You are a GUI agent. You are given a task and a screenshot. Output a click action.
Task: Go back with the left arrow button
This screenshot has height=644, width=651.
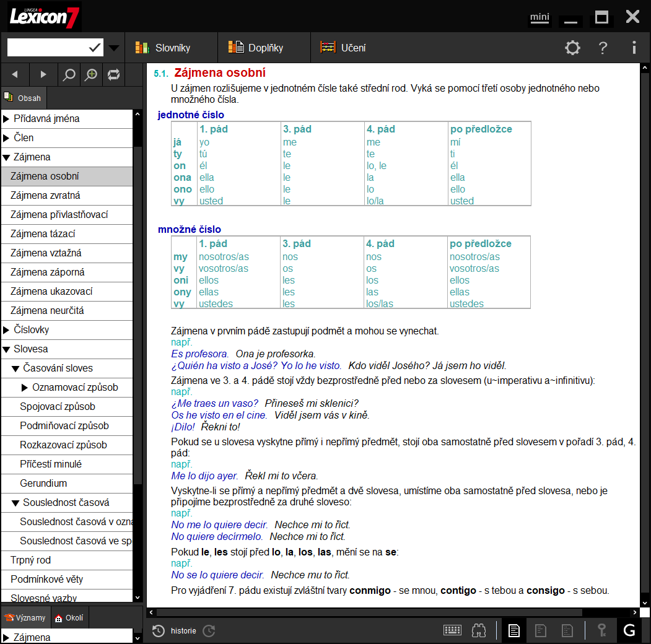click(15, 75)
